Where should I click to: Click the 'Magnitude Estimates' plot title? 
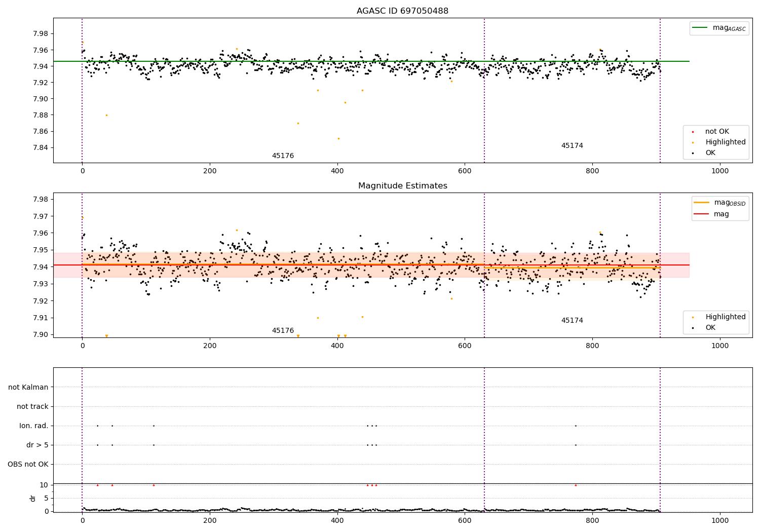coord(402,186)
